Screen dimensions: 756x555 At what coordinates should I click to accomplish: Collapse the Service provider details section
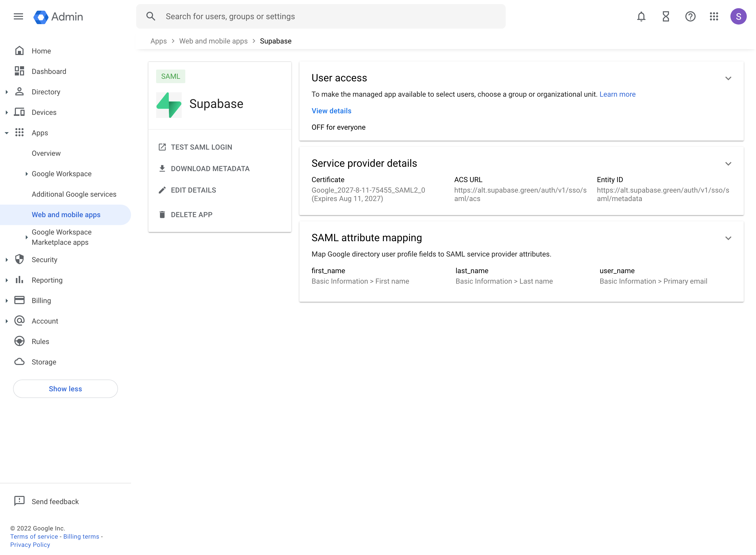click(x=728, y=164)
